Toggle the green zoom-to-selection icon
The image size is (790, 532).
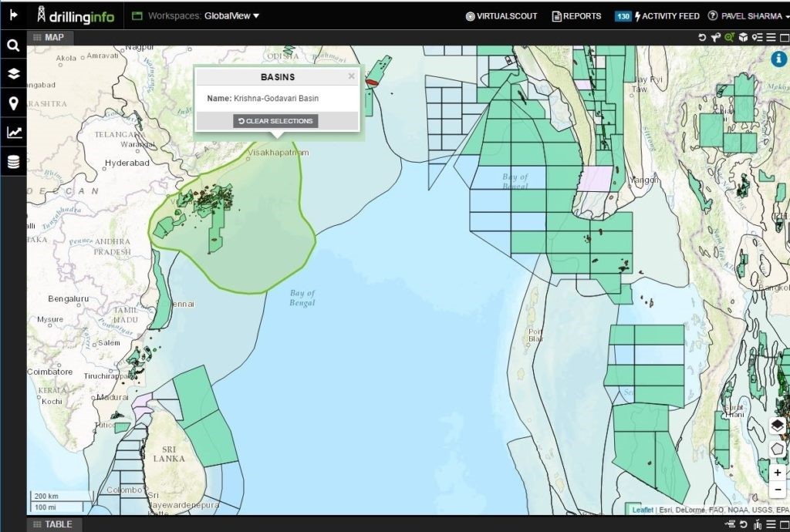coord(729,37)
